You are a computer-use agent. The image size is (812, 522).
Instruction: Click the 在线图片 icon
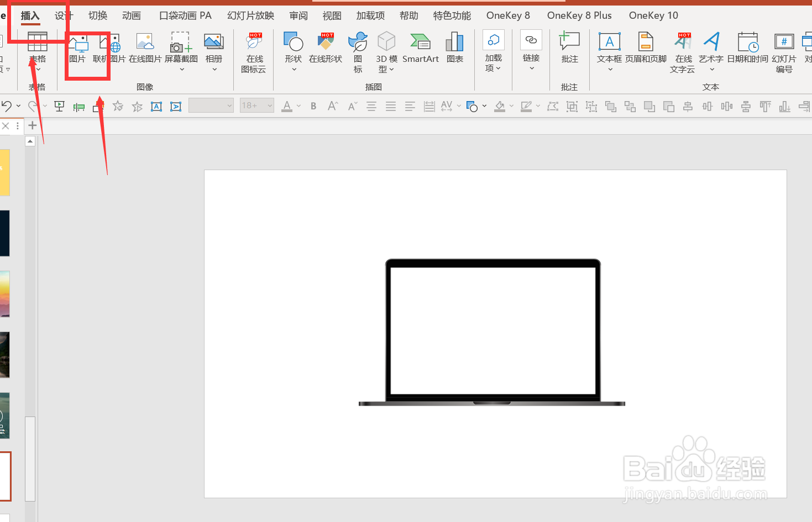tap(145, 49)
